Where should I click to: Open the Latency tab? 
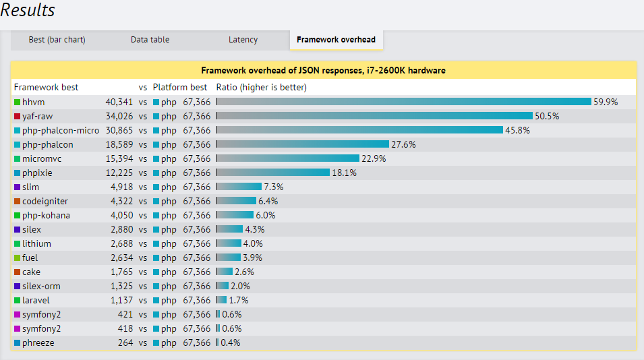(x=243, y=40)
